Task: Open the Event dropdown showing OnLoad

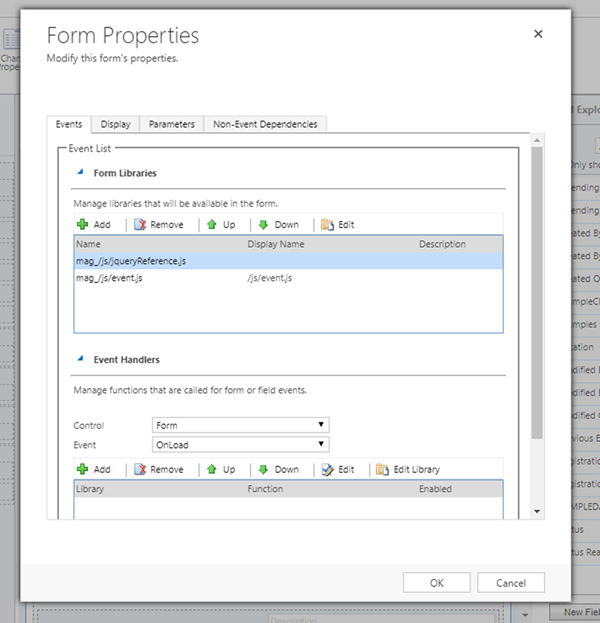Action: click(240, 444)
